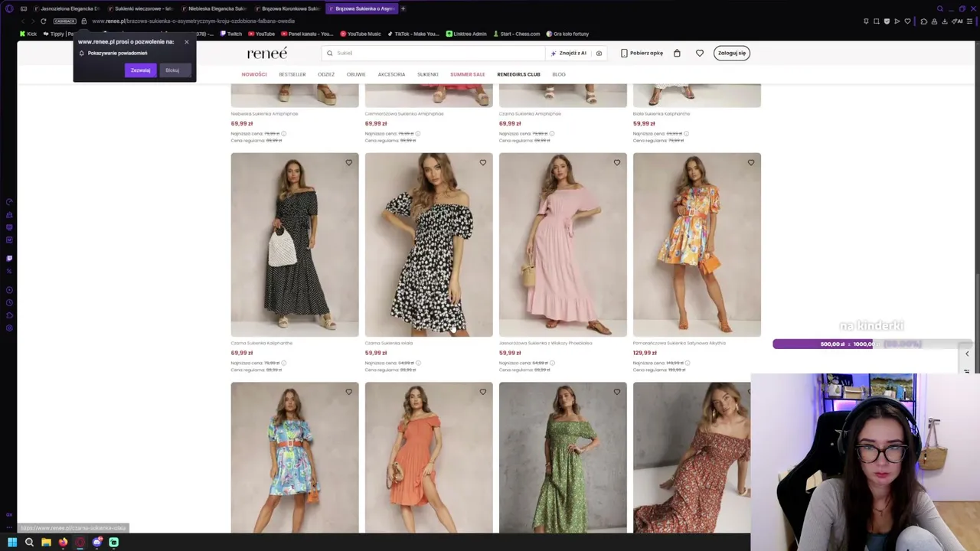Click the browser address bar URL
Viewport: 980px width, 551px height.
(x=193, y=21)
